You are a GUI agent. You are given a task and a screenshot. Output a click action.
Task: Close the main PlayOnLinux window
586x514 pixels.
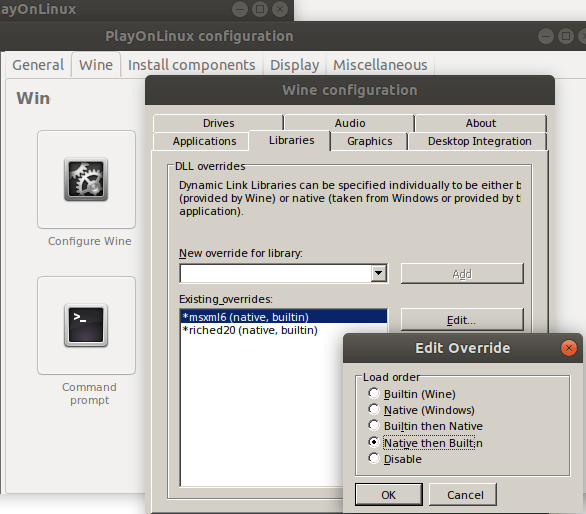280,9
